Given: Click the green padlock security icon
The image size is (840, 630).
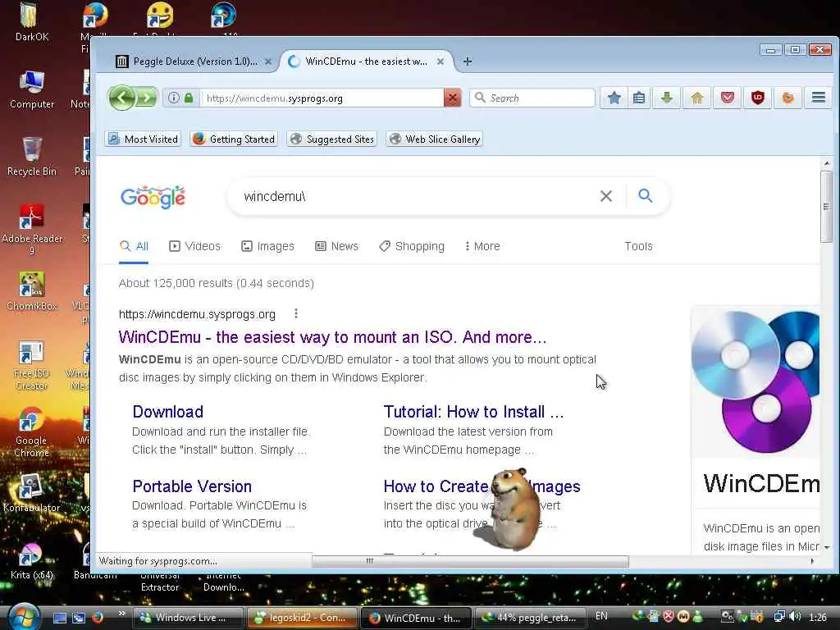Looking at the screenshot, I should point(189,98).
